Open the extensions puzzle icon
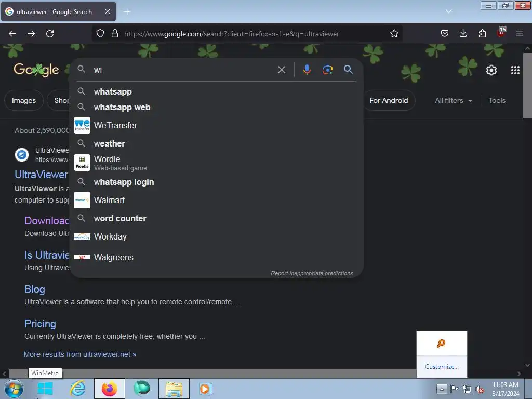 [x=482, y=34]
